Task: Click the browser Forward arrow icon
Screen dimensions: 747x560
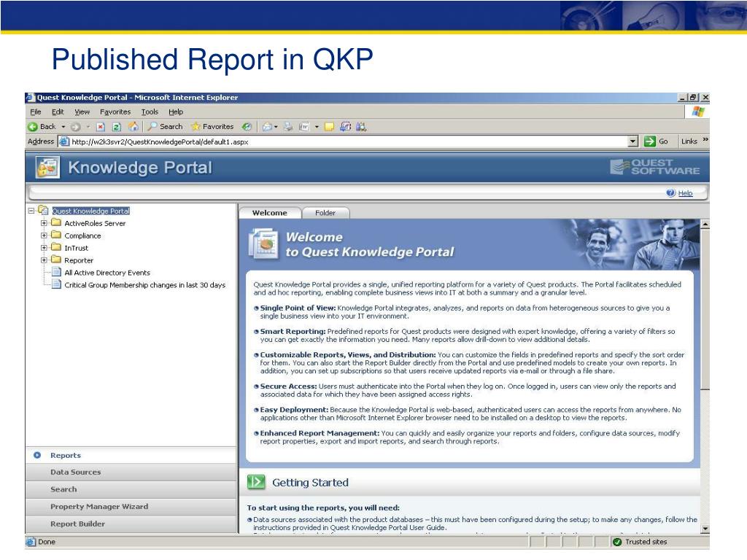Action: 75,127
